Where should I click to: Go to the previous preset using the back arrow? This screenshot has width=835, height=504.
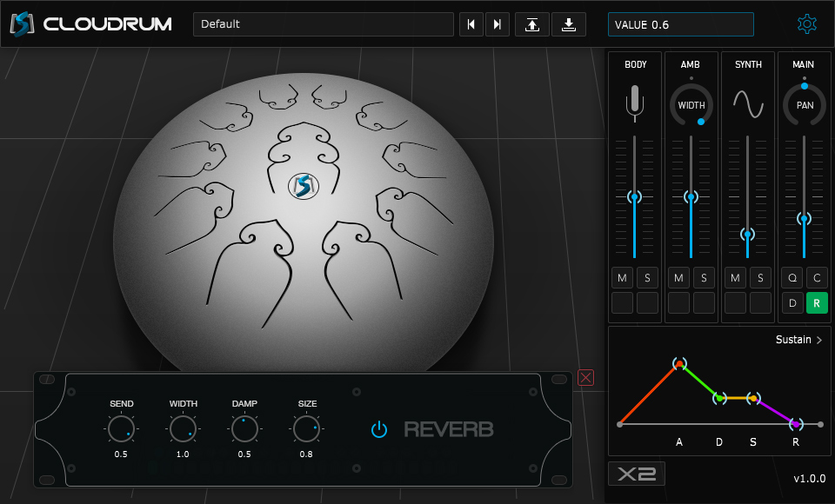click(x=471, y=23)
